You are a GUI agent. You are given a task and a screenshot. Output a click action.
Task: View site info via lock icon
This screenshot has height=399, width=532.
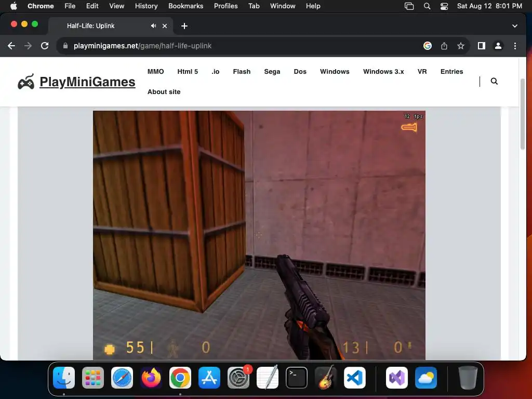point(65,46)
